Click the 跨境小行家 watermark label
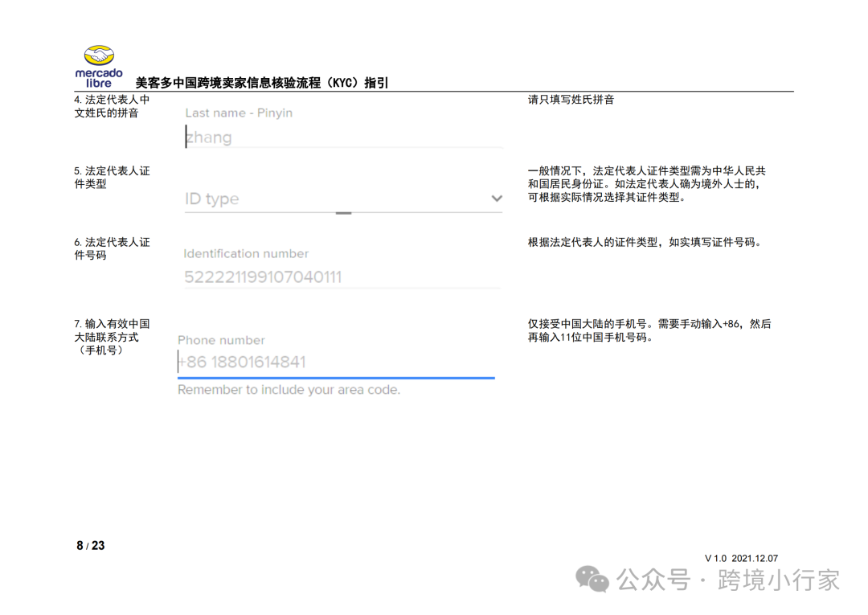 [778, 578]
